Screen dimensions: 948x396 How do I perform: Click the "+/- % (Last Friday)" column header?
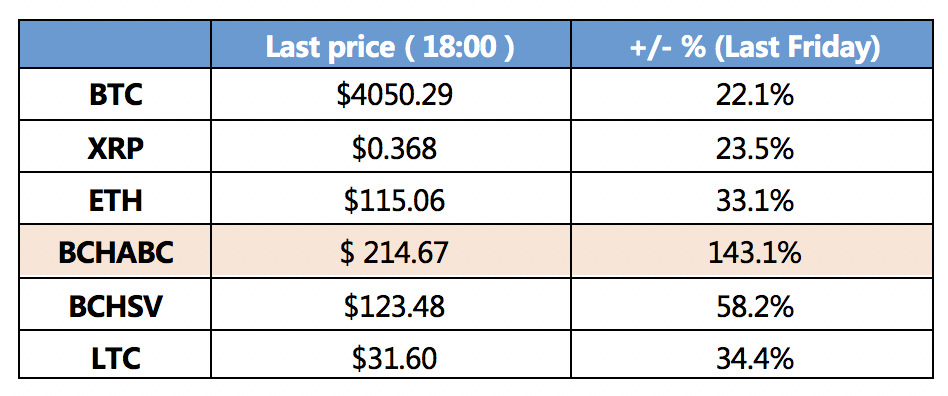click(752, 44)
